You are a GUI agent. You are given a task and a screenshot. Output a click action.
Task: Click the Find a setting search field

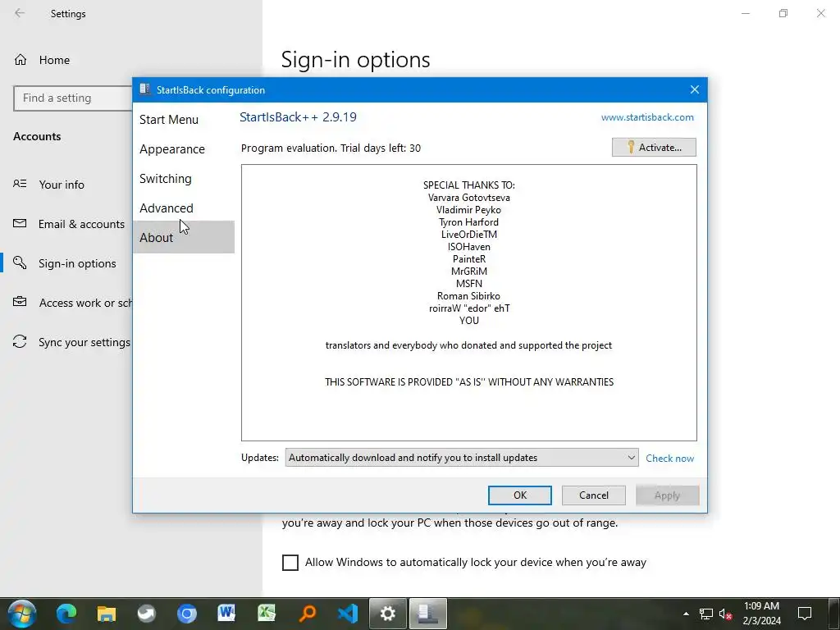pos(73,98)
